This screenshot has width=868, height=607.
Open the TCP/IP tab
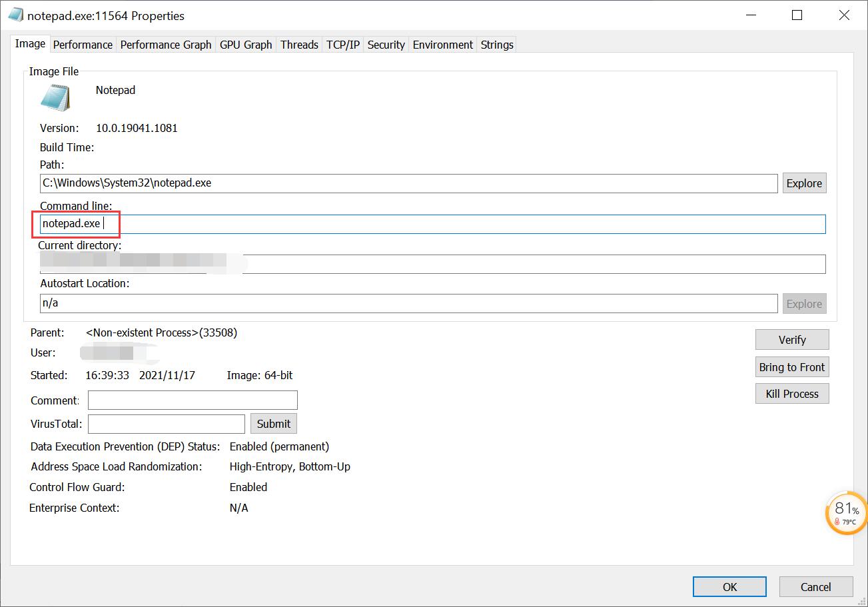pyautogui.click(x=343, y=45)
